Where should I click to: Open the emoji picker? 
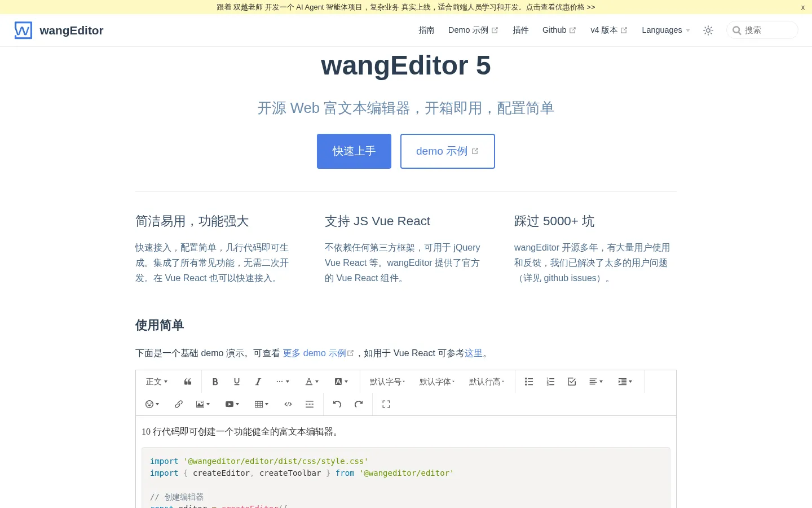point(152,404)
